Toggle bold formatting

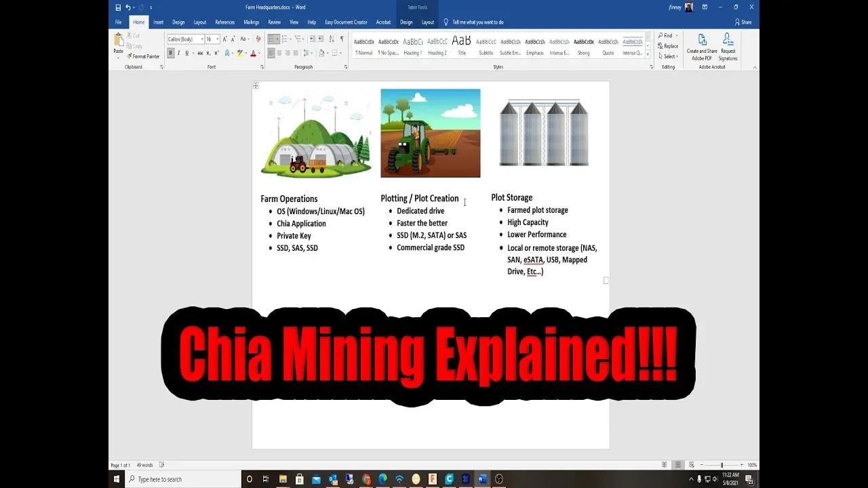(170, 52)
